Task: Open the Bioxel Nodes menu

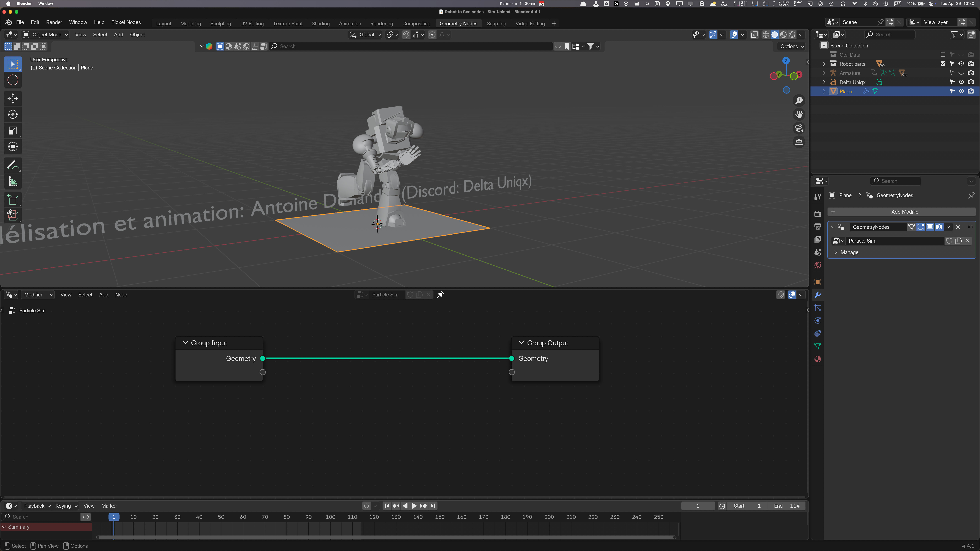Action: click(x=126, y=22)
